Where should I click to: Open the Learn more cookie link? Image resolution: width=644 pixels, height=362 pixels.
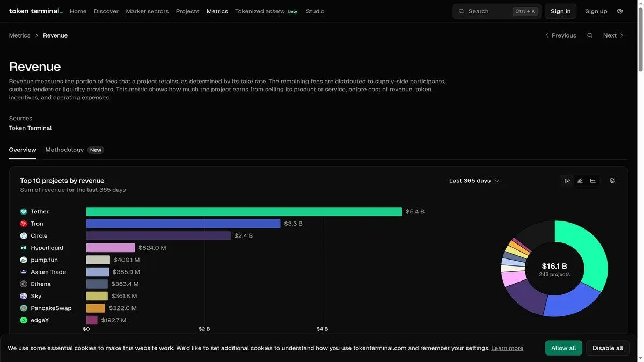click(507, 348)
